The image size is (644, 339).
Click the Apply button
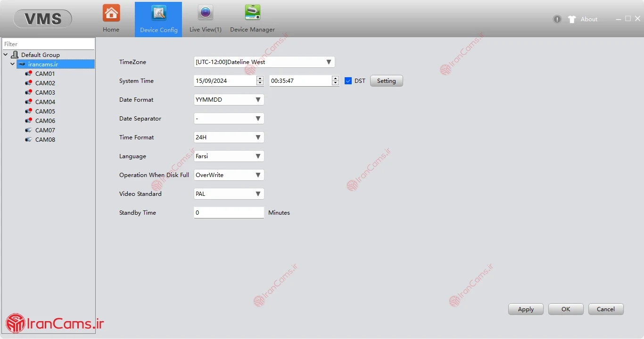coord(526,309)
